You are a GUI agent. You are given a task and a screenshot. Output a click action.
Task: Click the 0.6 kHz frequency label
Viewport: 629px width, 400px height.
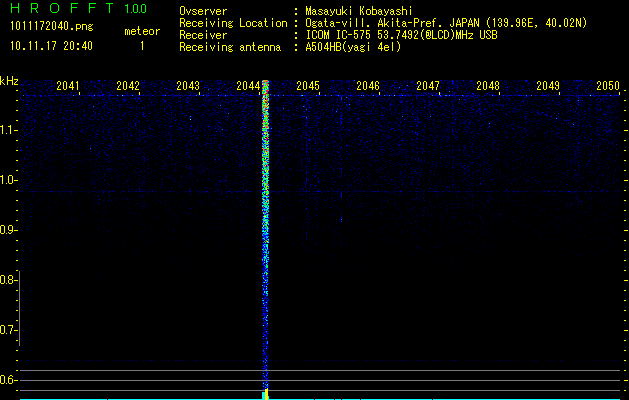point(7,380)
